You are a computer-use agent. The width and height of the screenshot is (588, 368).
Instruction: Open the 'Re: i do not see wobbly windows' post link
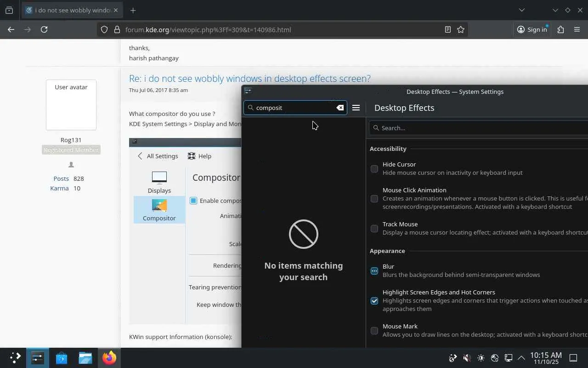point(249,79)
